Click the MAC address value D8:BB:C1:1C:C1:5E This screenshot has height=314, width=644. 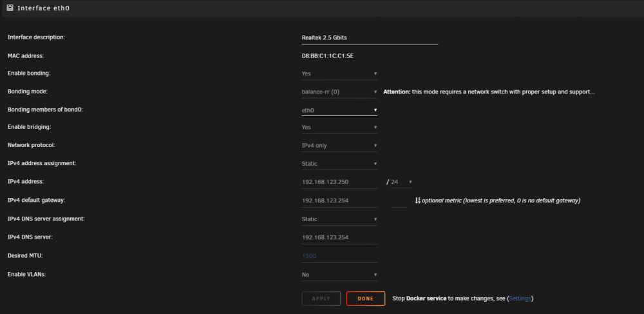[x=328, y=55]
